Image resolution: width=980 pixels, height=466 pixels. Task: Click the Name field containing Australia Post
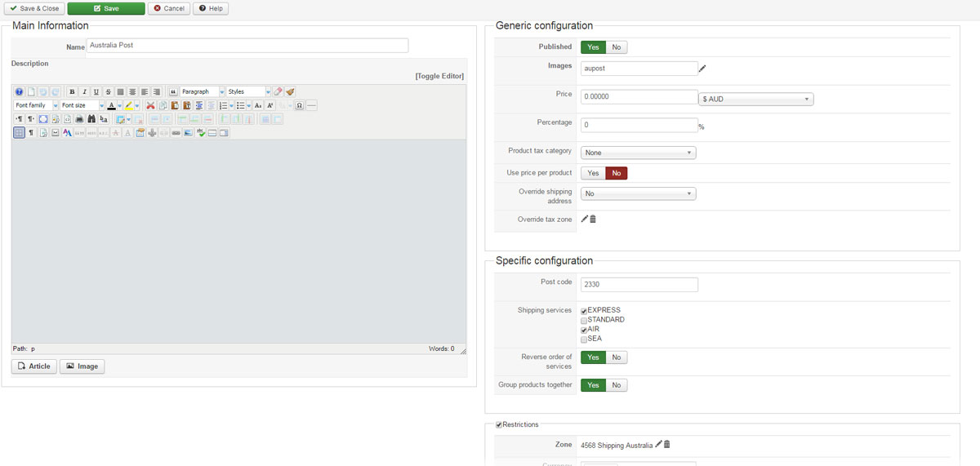click(247, 46)
